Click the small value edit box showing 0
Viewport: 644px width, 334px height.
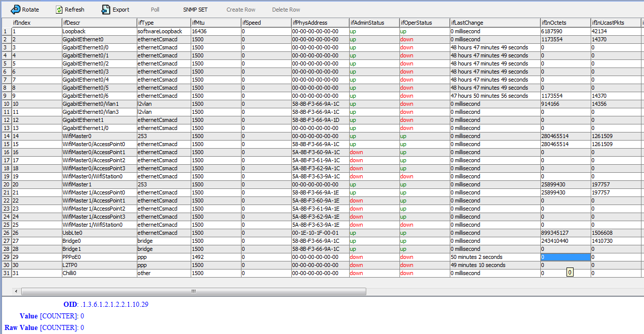[570, 272]
